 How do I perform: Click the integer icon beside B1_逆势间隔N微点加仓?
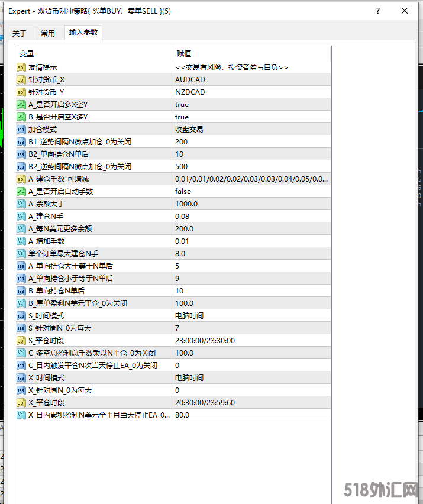tap(21, 142)
